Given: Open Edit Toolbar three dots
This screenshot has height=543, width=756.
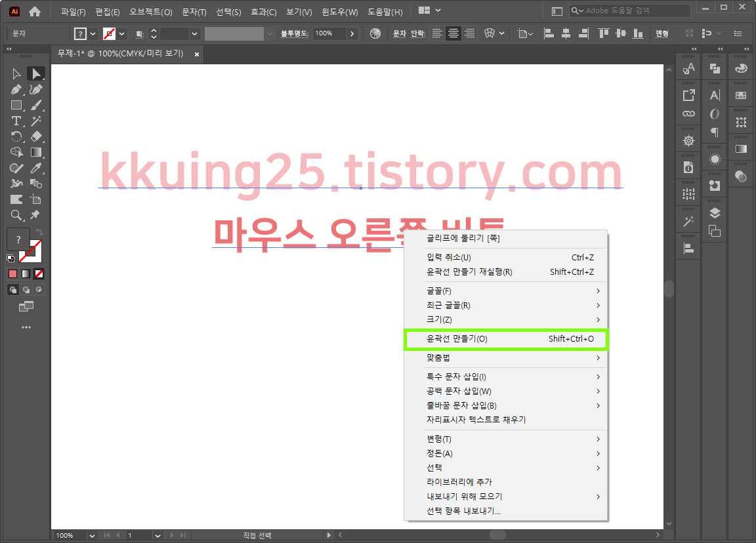Looking at the screenshot, I should click(26, 327).
